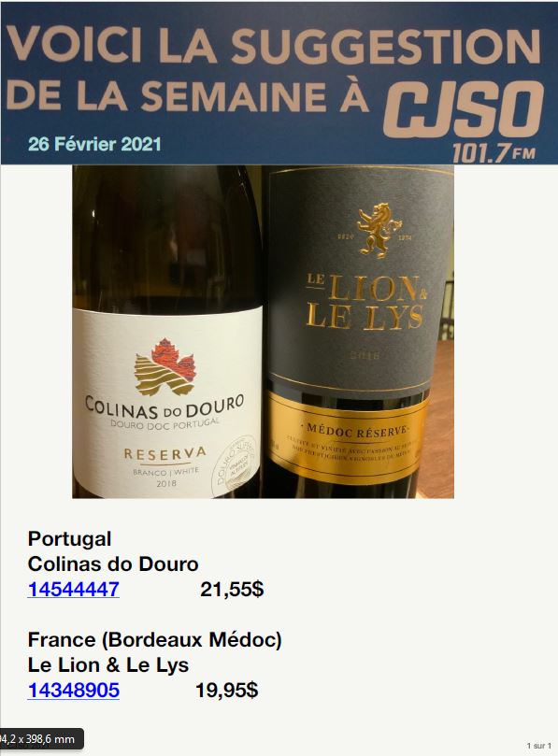Open the 14348905 product code link
This screenshot has height=756, width=558.
73,691
